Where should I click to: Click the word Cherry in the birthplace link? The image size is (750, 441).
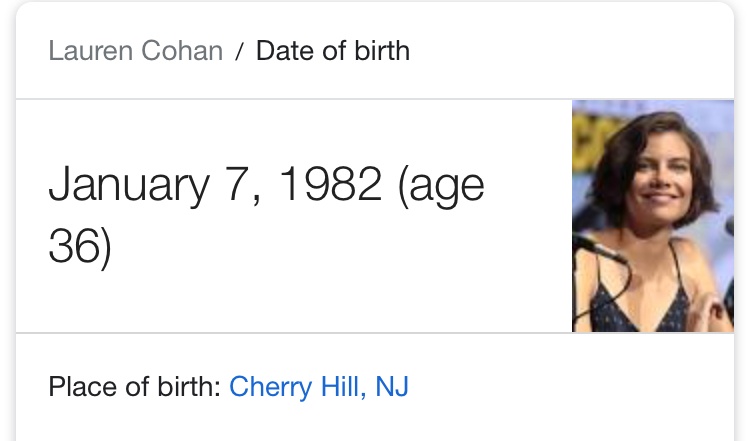(271, 387)
